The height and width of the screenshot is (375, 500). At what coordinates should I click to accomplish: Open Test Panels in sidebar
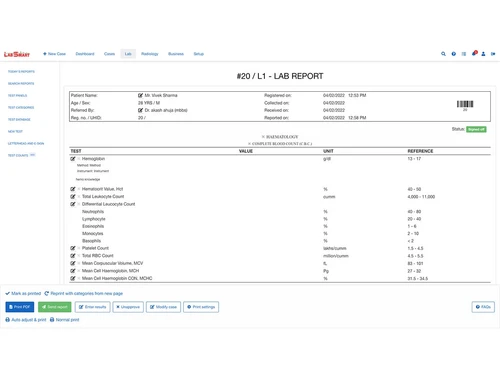coord(17,96)
